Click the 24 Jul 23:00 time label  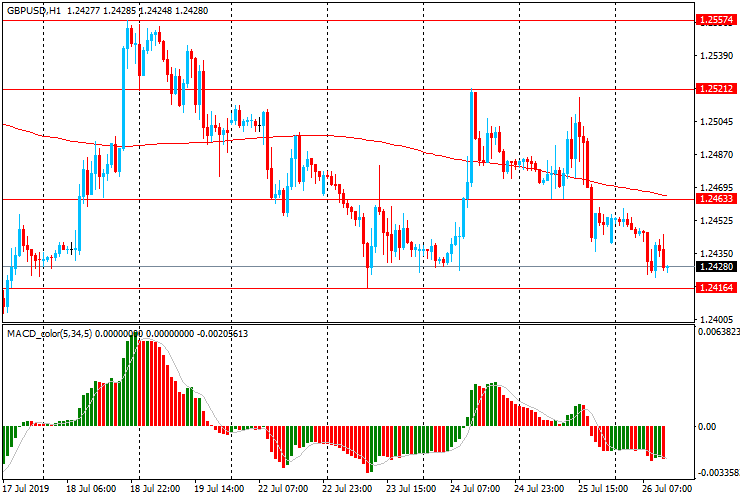[x=539, y=488]
